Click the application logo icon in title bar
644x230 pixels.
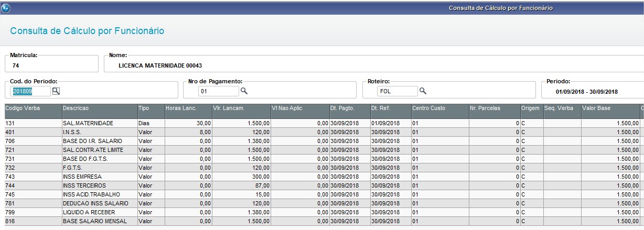6,8
